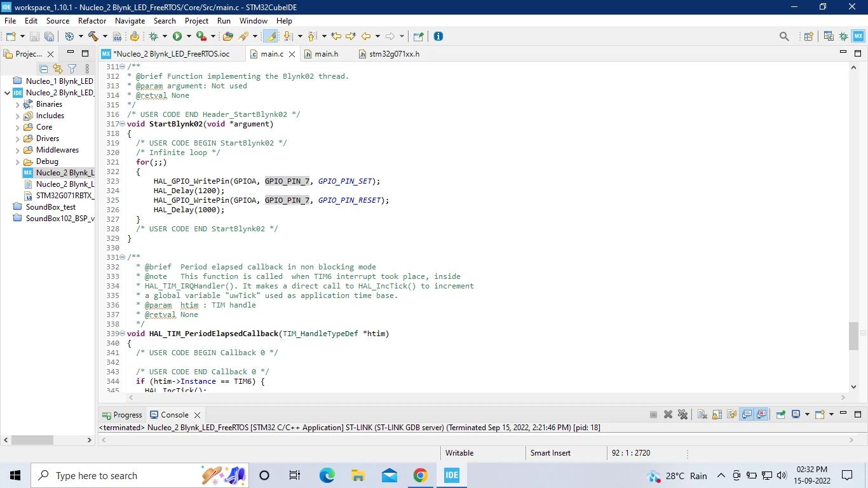Click the Project Explorer filter funnel icon

tap(72, 69)
